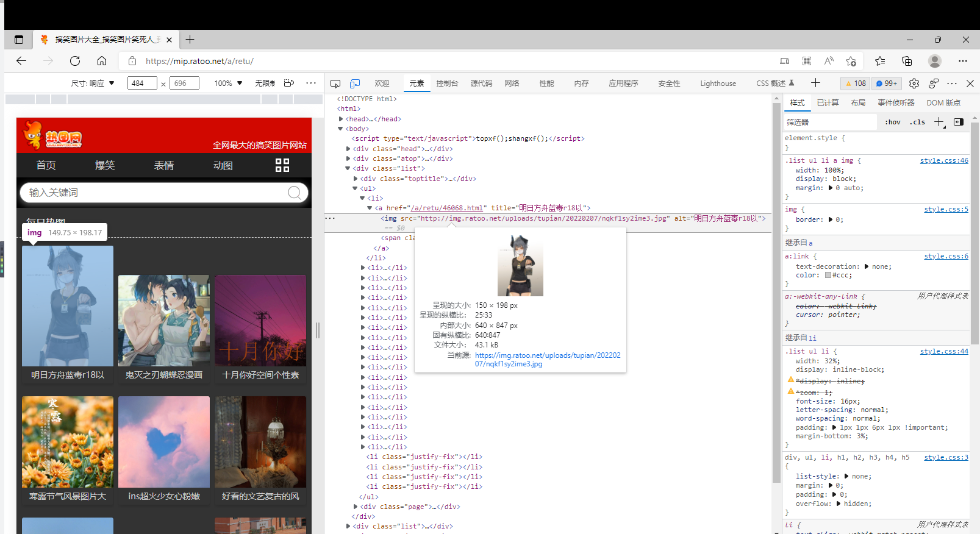
Task: Open the 99+ issues counter
Action: pos(887,84)
